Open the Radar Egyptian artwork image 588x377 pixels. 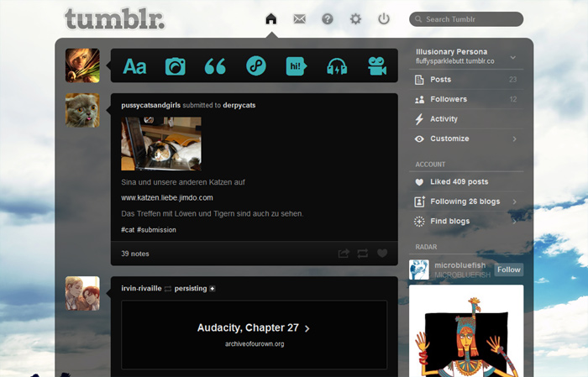click(x=466, y=331)
